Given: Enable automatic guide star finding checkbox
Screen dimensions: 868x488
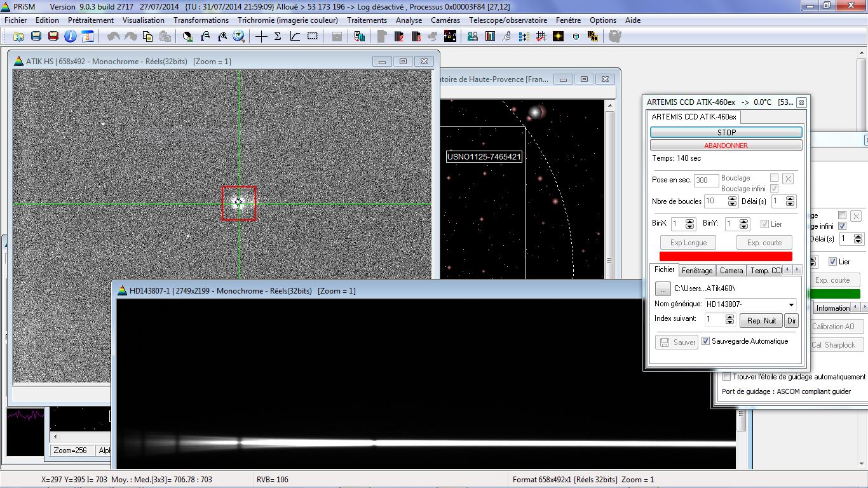Looking at the screenshot, I should [727, 377].
